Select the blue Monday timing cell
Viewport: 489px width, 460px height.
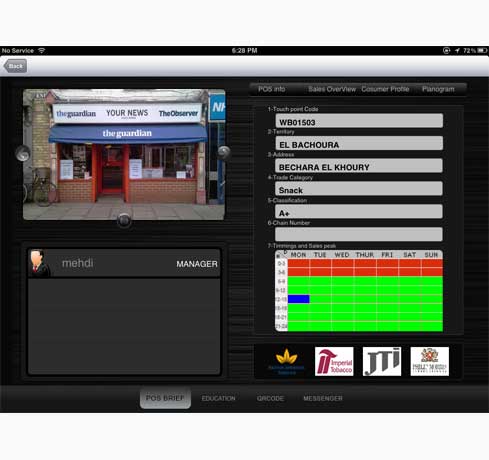pos(299,299)
